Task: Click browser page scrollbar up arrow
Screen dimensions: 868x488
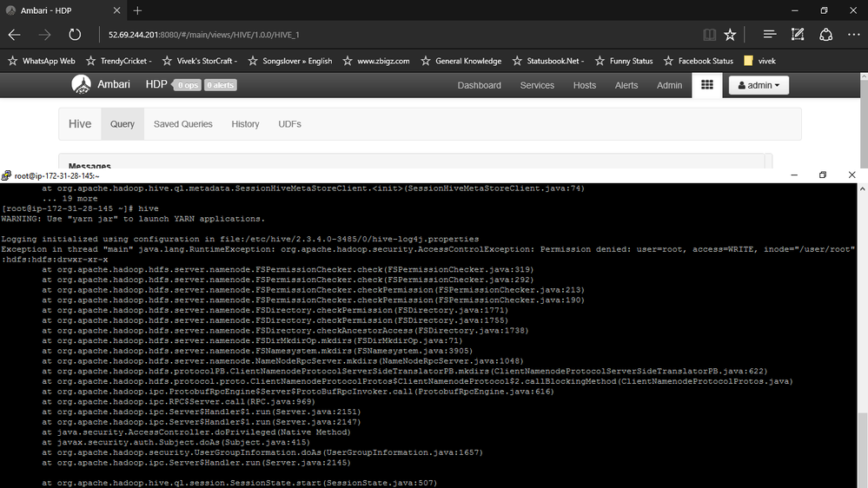Action: 865,77
